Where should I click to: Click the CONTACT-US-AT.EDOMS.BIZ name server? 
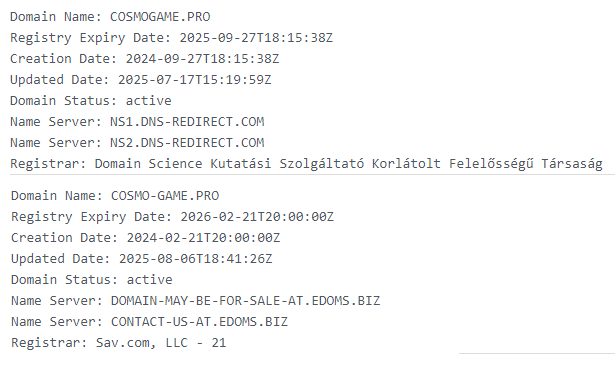(199, 322)
